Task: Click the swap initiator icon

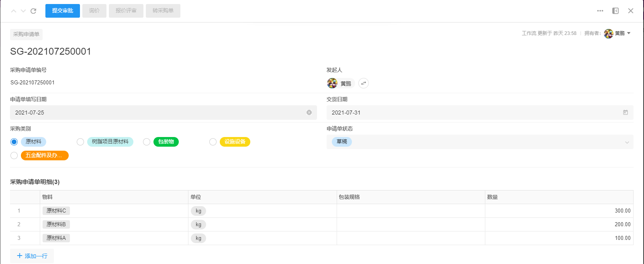Action: pos(364,83)
